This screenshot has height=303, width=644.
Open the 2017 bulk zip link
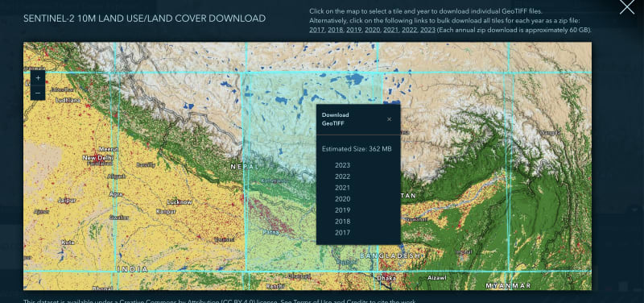(316, 30)
